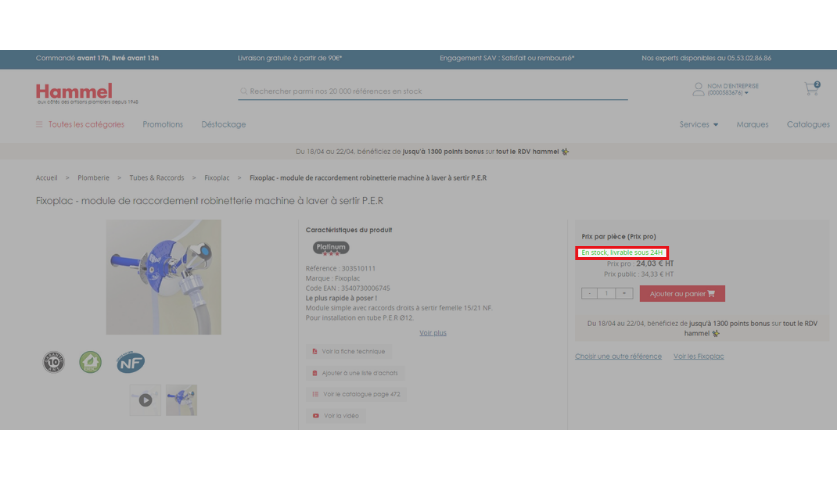The image size is (837, 500).
Task: Open the shopping cart icon
Action: coord(811,89)
